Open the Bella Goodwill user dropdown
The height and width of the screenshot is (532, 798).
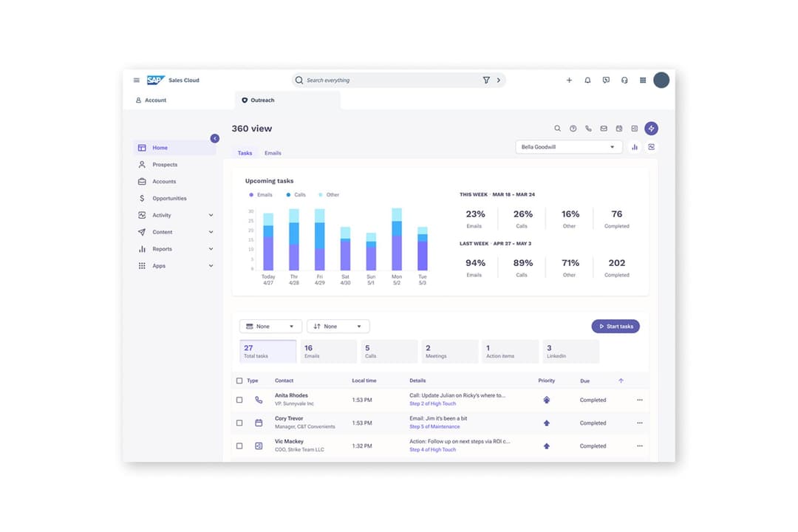568,146
